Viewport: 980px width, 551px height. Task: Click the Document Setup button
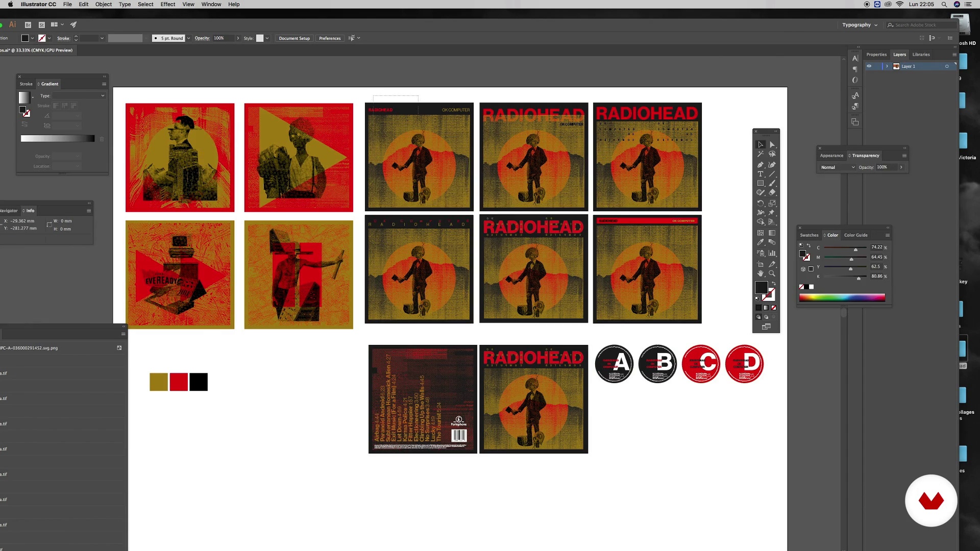click(294, 38)
